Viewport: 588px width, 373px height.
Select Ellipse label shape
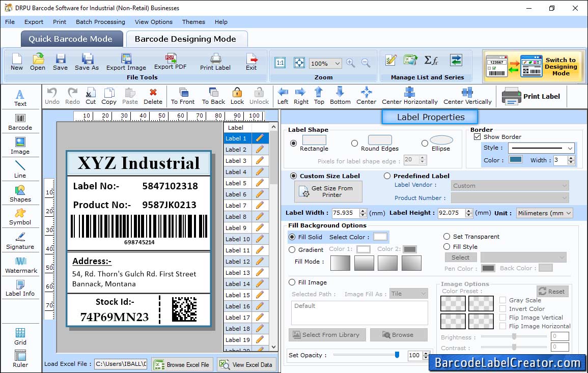pos(425,143)
